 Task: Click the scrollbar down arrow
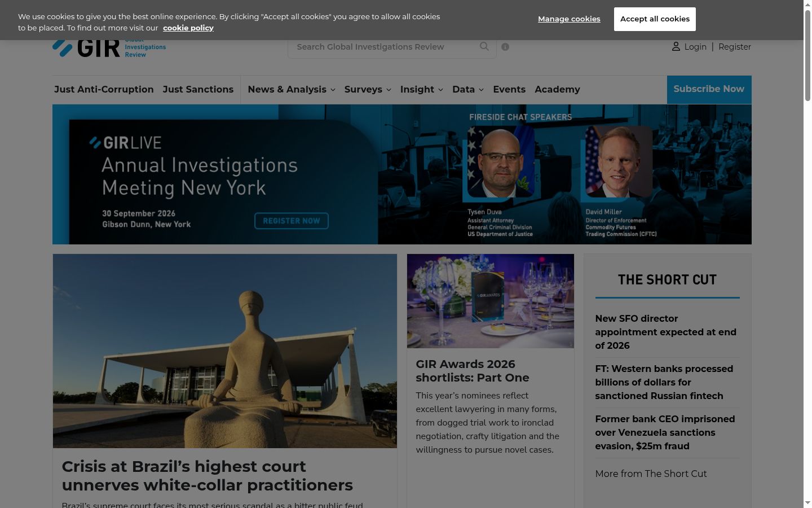pos(807,503)
